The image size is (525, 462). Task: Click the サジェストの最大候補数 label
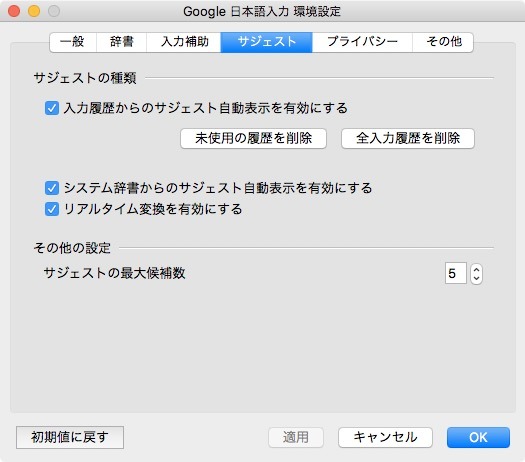tap(115, 273)
